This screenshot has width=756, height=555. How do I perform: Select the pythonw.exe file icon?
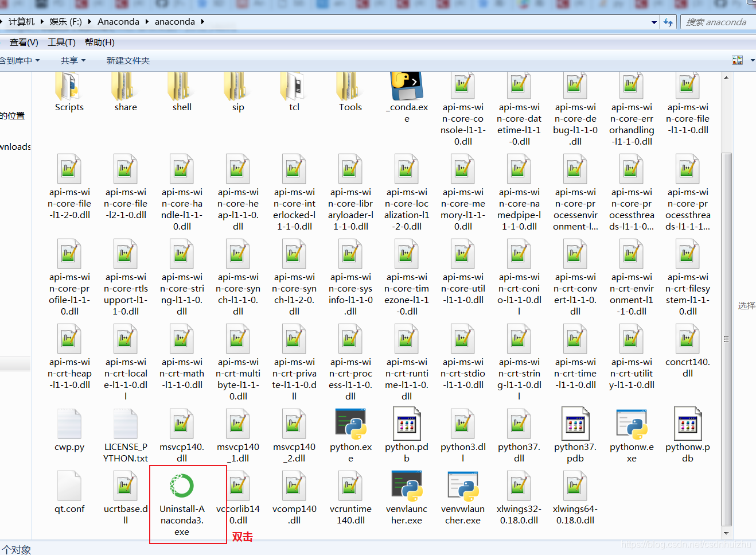click(632, 424)
